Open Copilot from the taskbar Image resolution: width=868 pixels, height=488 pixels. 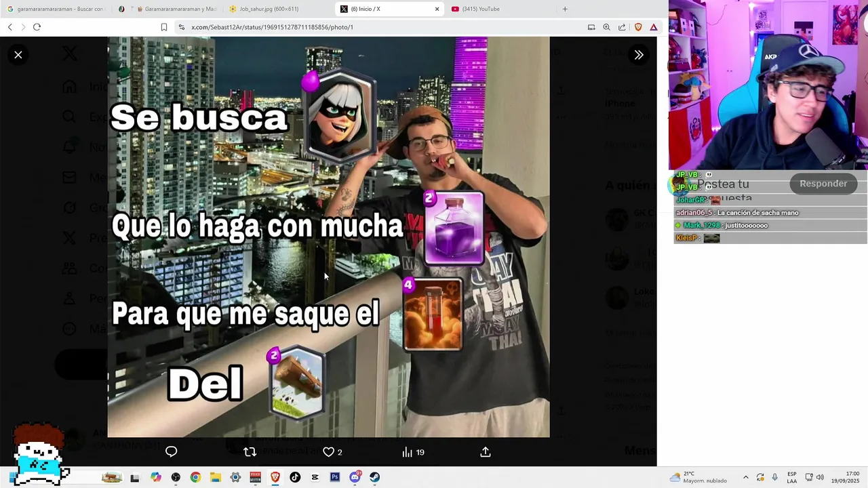pyautogui.click(x=156, y=477)
